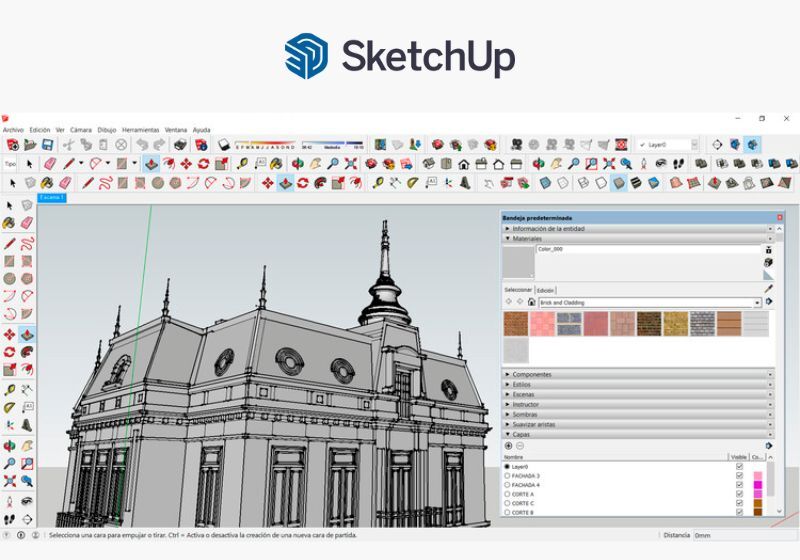Open the Archivo menu
The height and width of the screenshot is (560, 800).
coord(13,130)
